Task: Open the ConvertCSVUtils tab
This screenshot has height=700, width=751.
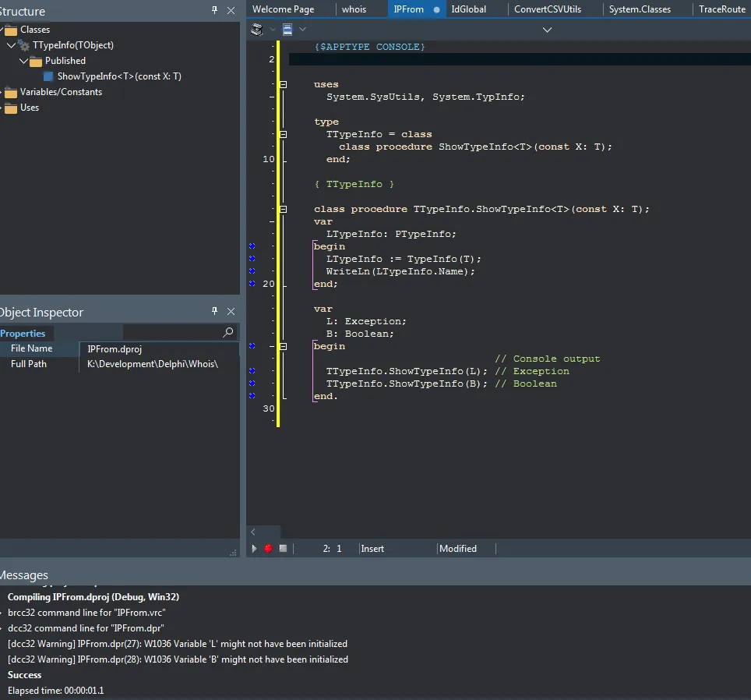Action: coord(548,9)
